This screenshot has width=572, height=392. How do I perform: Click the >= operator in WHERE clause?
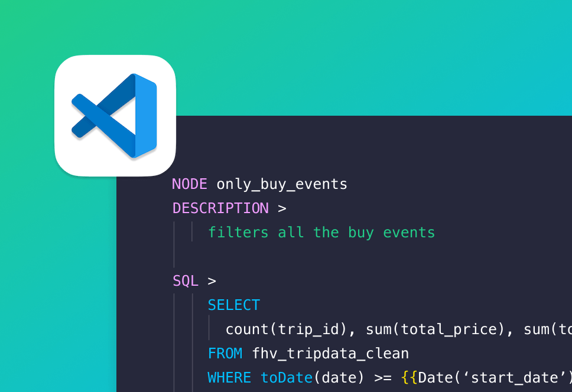tap(383, 378)
